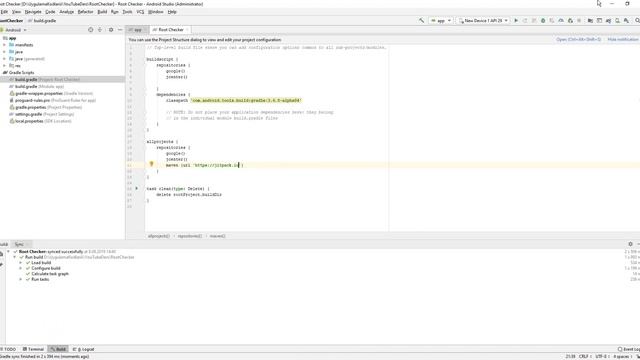Viewport: 640px width, 360px height.
Task: Open Build panel gear settings icon
Action: point(630,244)
